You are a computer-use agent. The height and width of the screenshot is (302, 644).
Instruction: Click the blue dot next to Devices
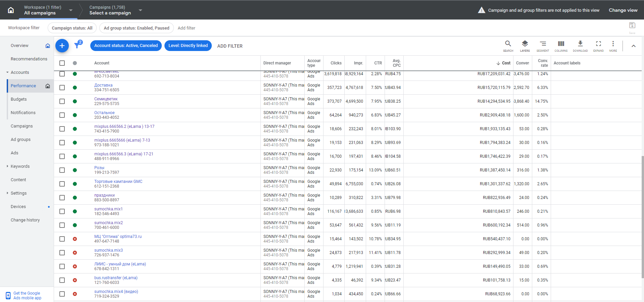[49, 207]
